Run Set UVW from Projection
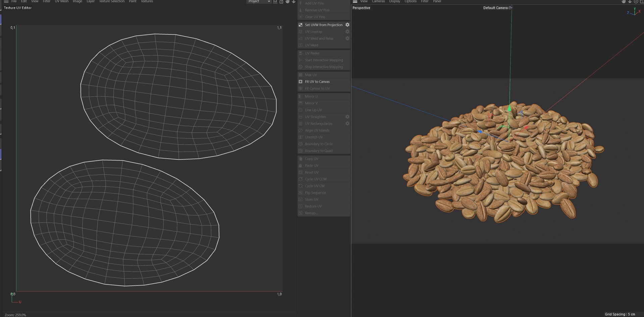This screenshot has height=317, width=644. click(x=324, y=25)
